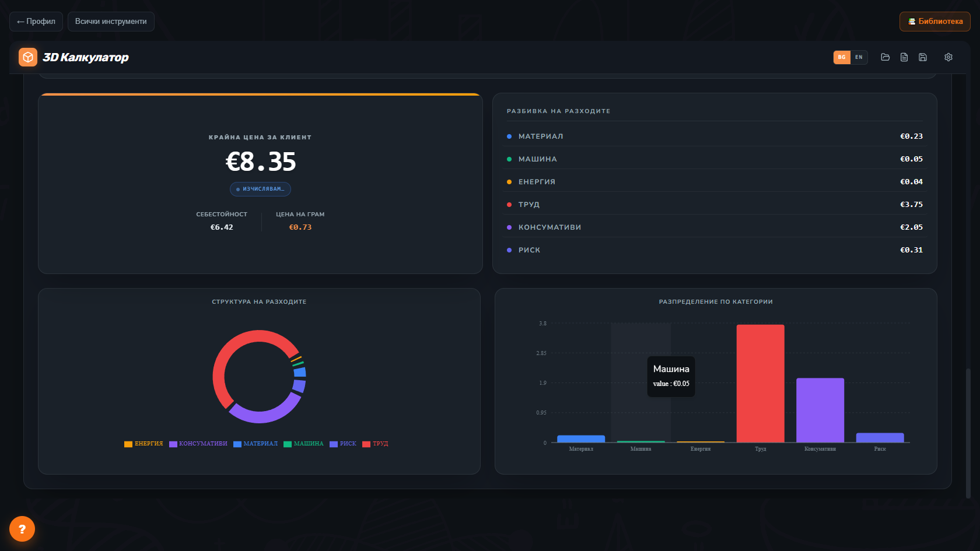This screenshot has width=980, height=551.
Task: Click the purple Консумативи bar
Action: [820, 410]
